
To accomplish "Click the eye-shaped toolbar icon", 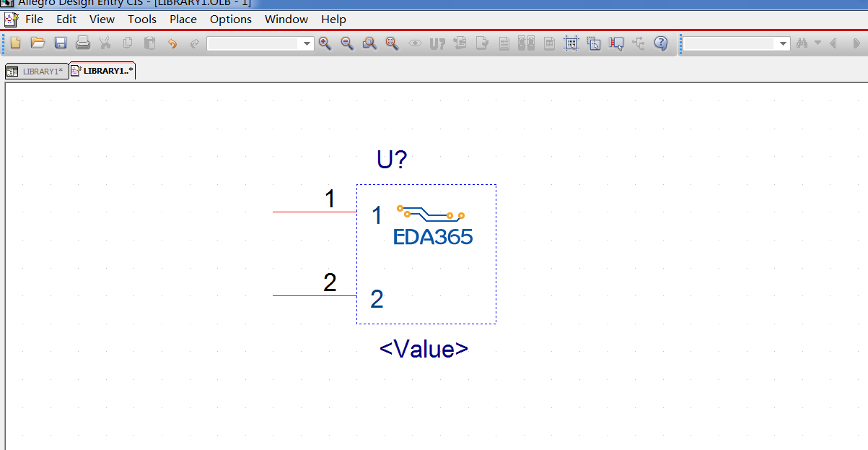I will click(x=415, y=43).
